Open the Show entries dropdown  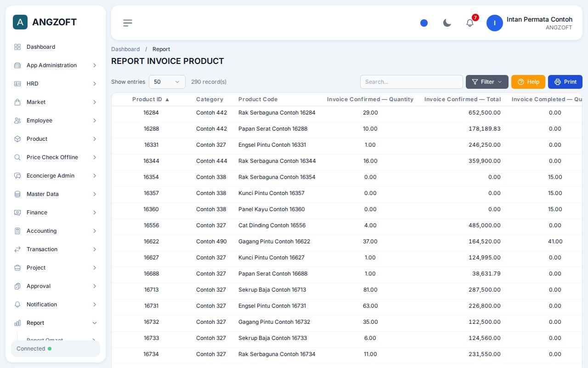[167, 82]
